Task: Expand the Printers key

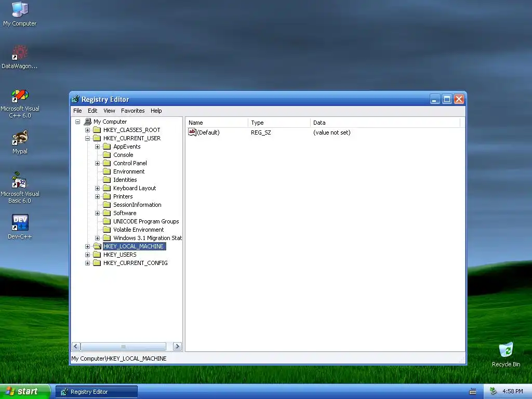Action: click(97, 196)
